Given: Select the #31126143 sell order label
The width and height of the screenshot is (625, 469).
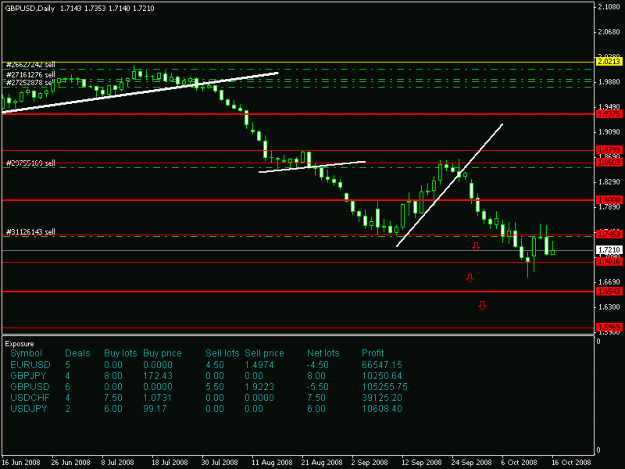Looking at the screenshot, I should (30, 232).
